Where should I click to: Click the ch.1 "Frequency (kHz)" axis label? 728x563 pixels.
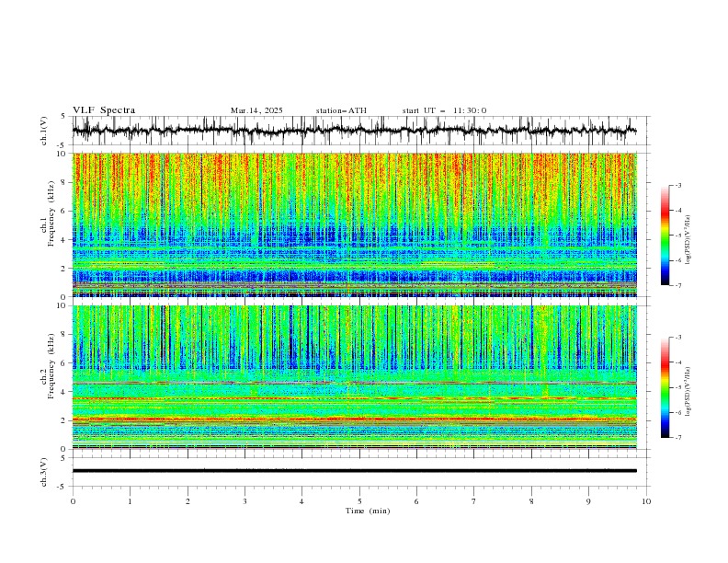point(51,214)
